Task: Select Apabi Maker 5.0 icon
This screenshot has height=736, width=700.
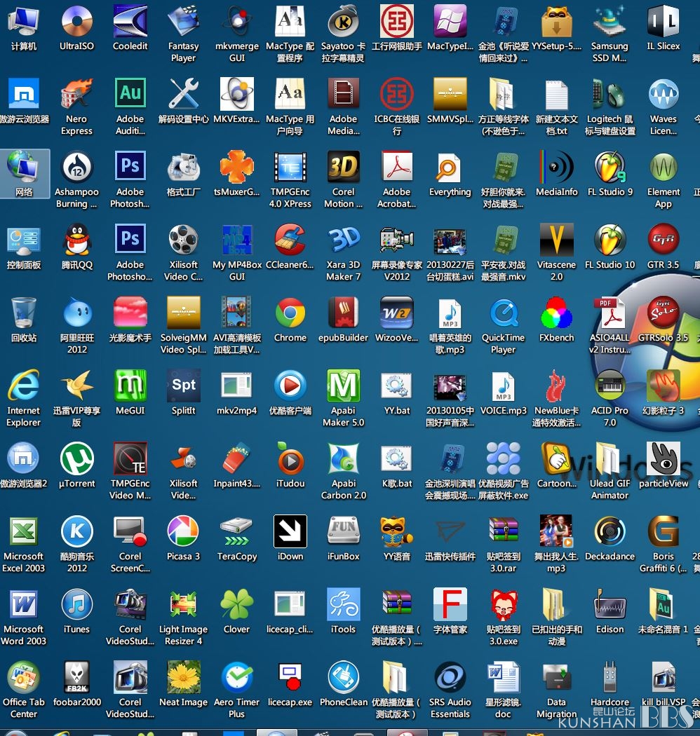Action: coord(344,386)
